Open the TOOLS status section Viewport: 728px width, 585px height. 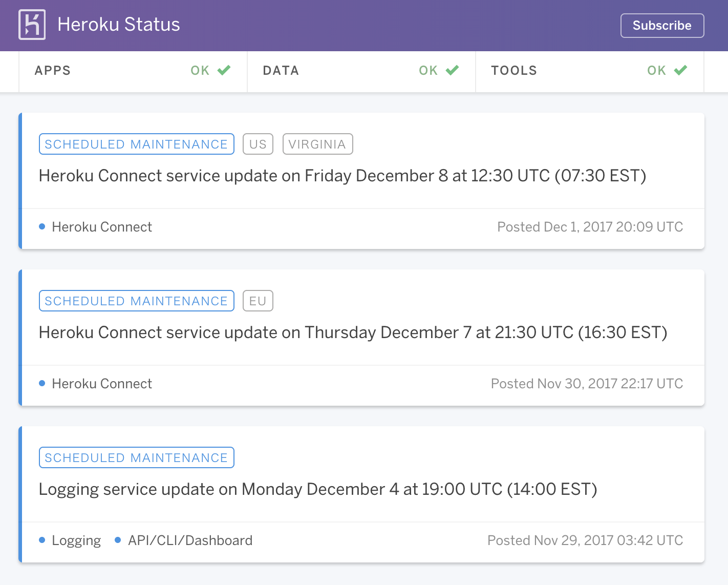click(x=514, y=70)
